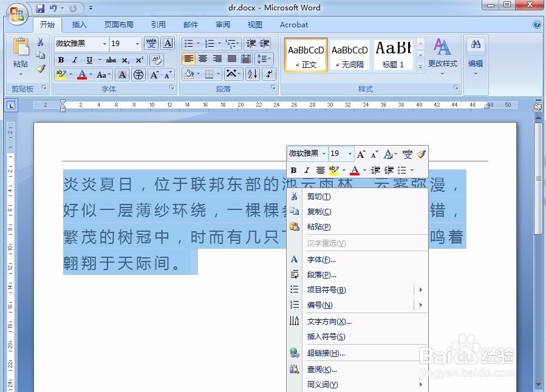Grow font size in ribbon

pos(154,75)
